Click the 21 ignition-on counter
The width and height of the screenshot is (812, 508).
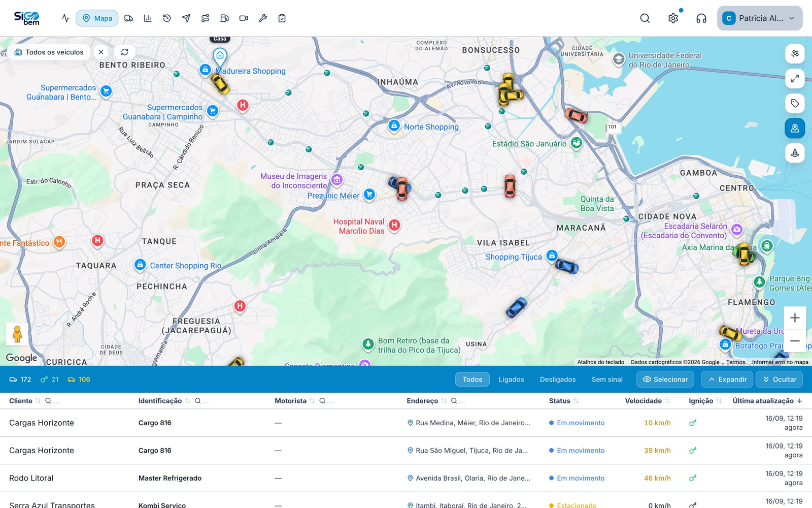coord(50,379)
